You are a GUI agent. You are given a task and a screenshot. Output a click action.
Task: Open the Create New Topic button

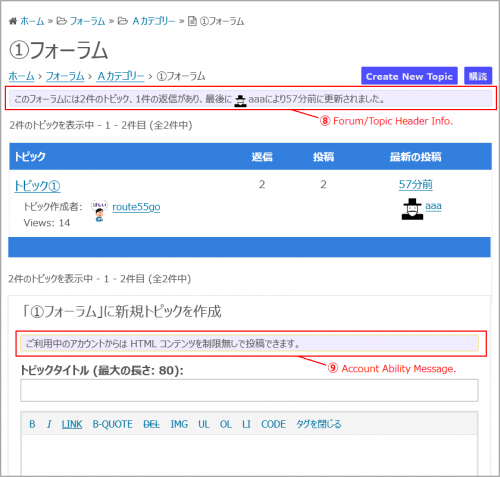pos(409,76)
